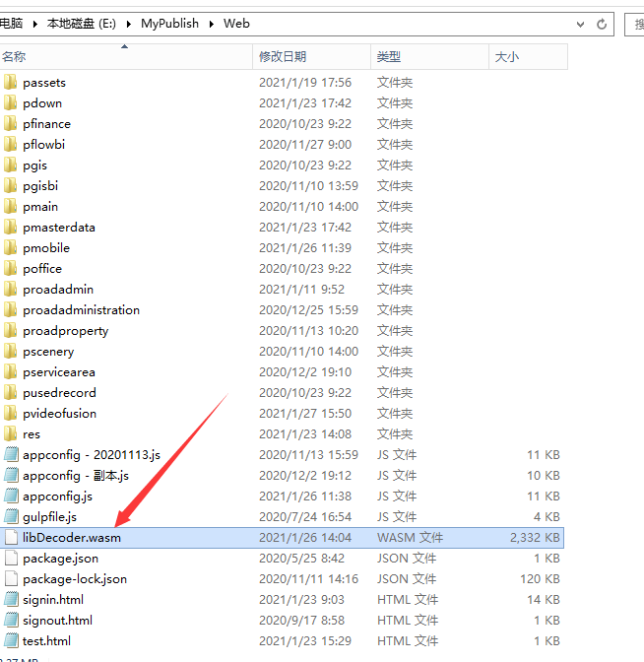The width and height of the screenshot is (644, 662).
Task: Click the appconfig - 副本.js file icon
Action: tap(12, 476)
